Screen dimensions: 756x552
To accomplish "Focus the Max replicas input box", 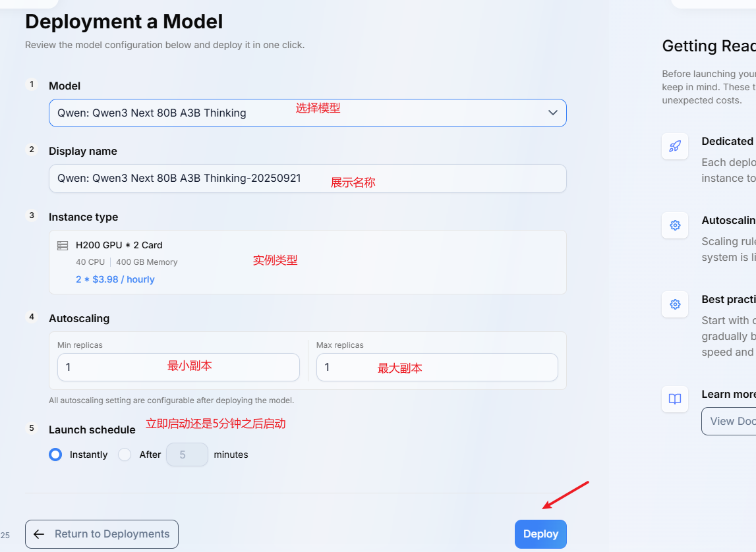I will 436,368.
